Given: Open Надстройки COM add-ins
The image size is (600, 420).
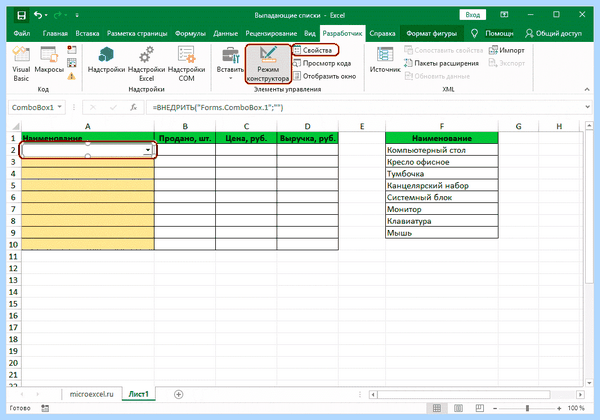Looking at the screenshot, I should tap(186, 63).
